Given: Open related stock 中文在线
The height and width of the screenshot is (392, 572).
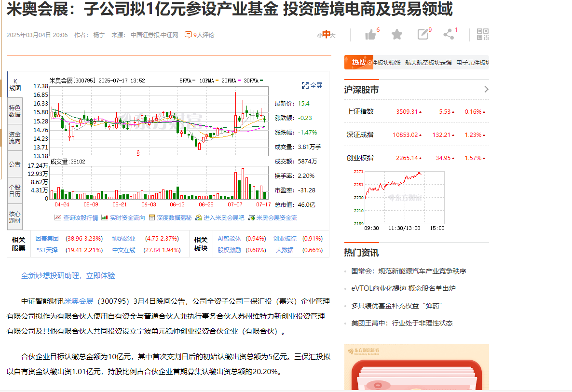Looking at the screenshot, I should click(x=123, y=250).
